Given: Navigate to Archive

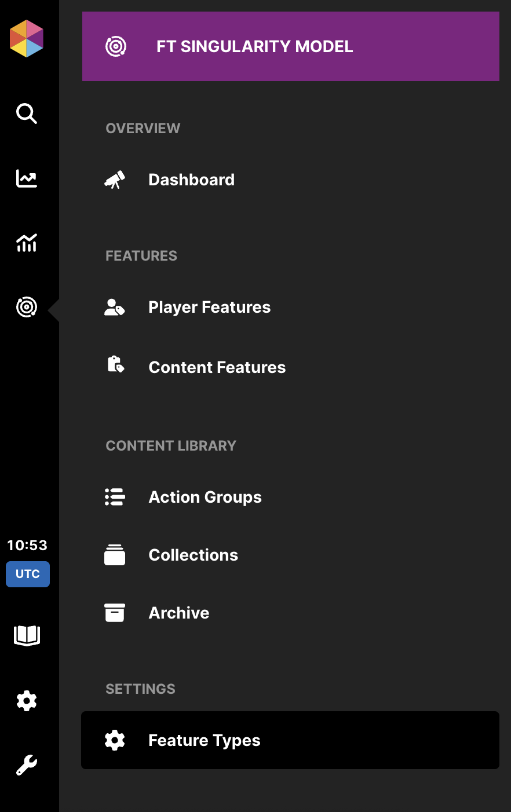Looking at the screenshot, I should coord(178,613).
